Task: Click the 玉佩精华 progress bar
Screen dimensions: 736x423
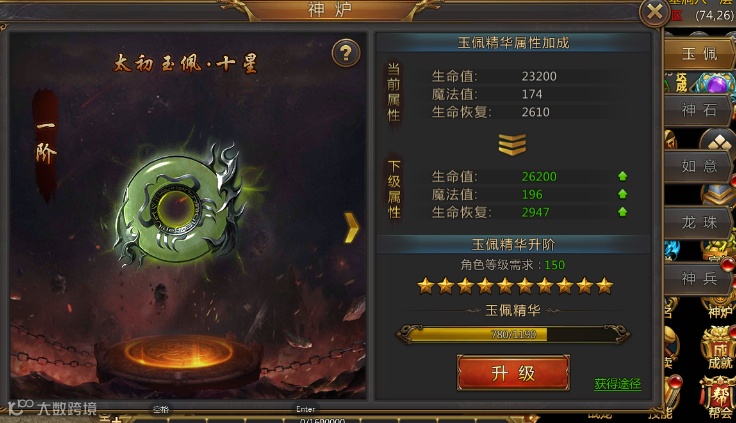Action: click(514, 334)
